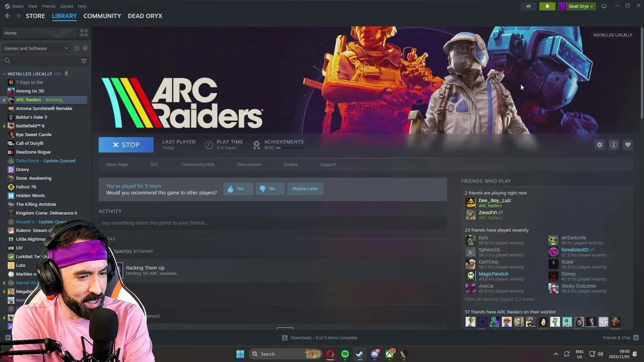
Task: Open the View menu
Action: pos(33,6)
